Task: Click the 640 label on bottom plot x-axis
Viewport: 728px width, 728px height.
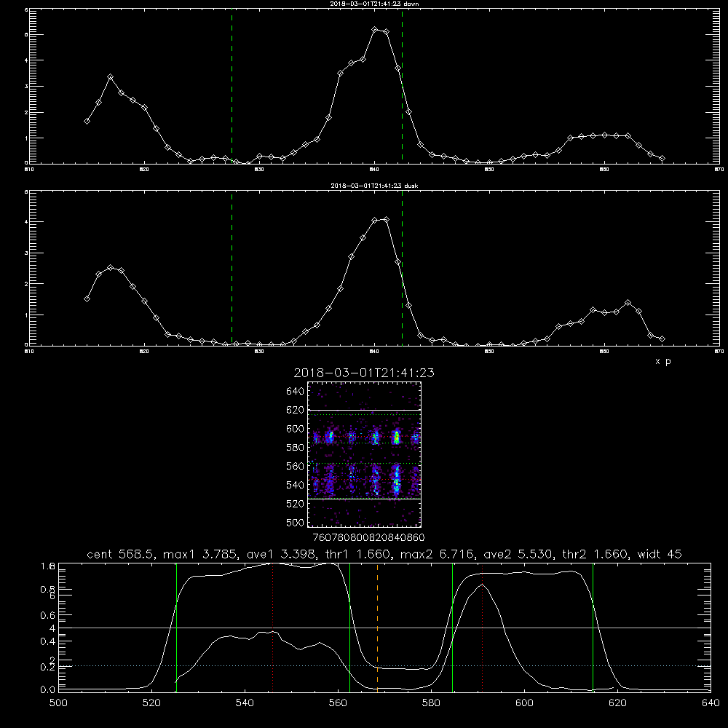Action: (711, 703)
